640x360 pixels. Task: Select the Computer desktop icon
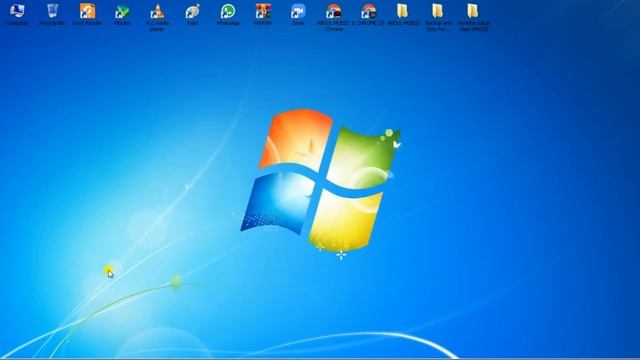point(17,11)
